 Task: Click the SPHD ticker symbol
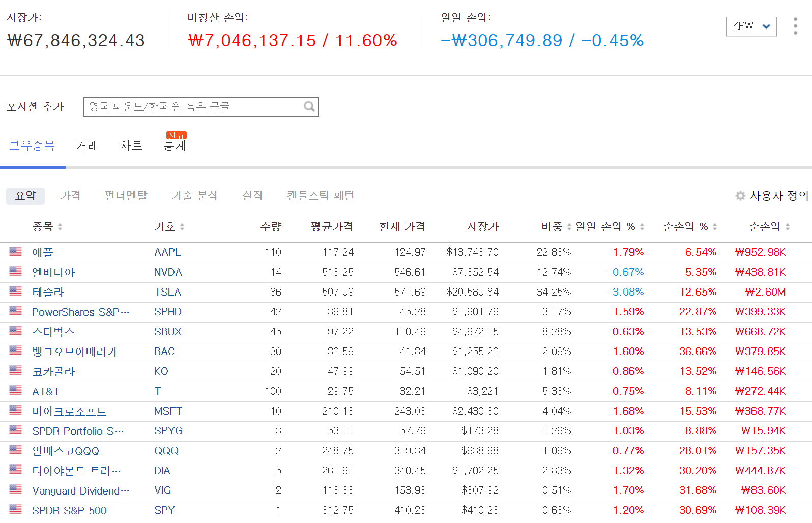[x=168, y=312]
